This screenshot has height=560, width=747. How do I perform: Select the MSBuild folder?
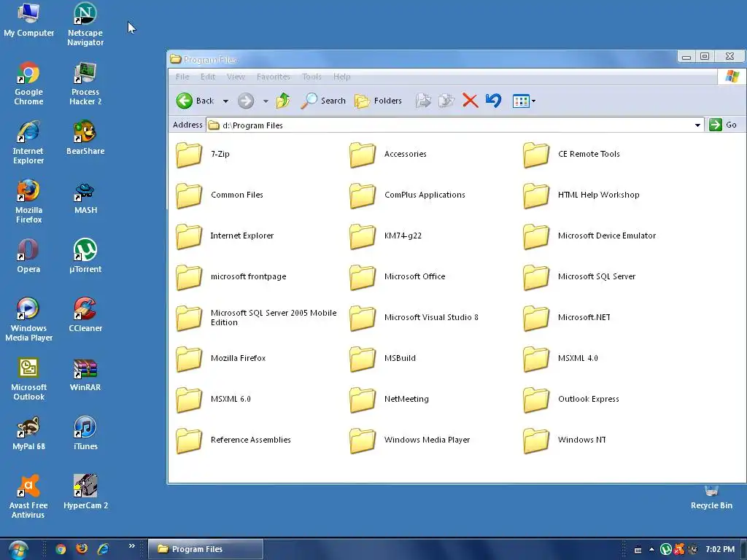click(382, 359)
